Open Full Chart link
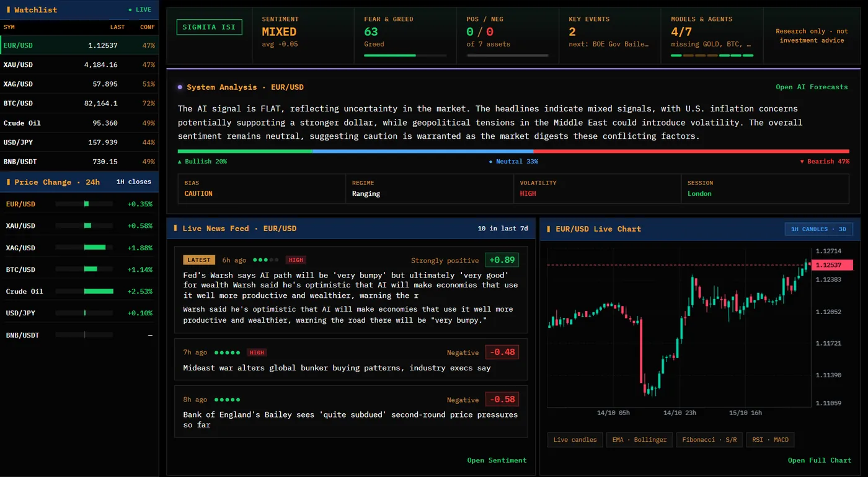Image resolution: width=868 pixels, height=477 pixels. [x=820, y=460]
